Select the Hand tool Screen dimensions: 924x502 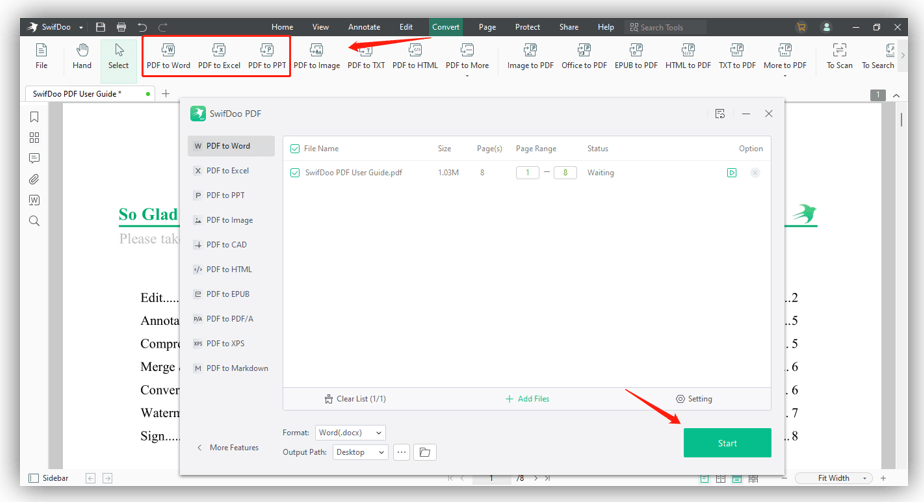(x=82, y=55)
